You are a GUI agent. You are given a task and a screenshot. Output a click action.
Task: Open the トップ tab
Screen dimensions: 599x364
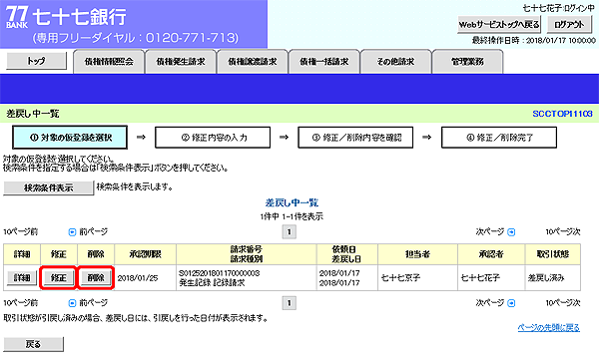tap(36, 61)
